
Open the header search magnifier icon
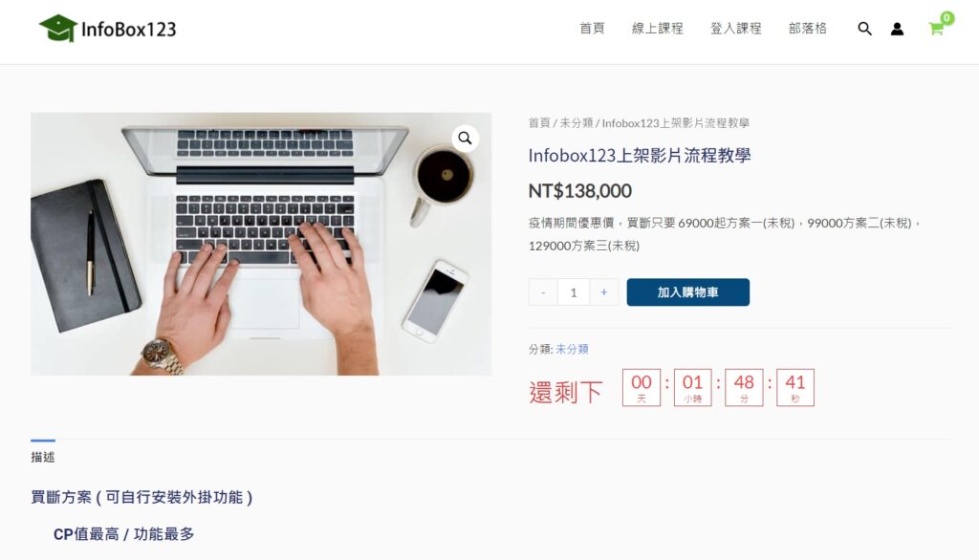coord(864,29)
